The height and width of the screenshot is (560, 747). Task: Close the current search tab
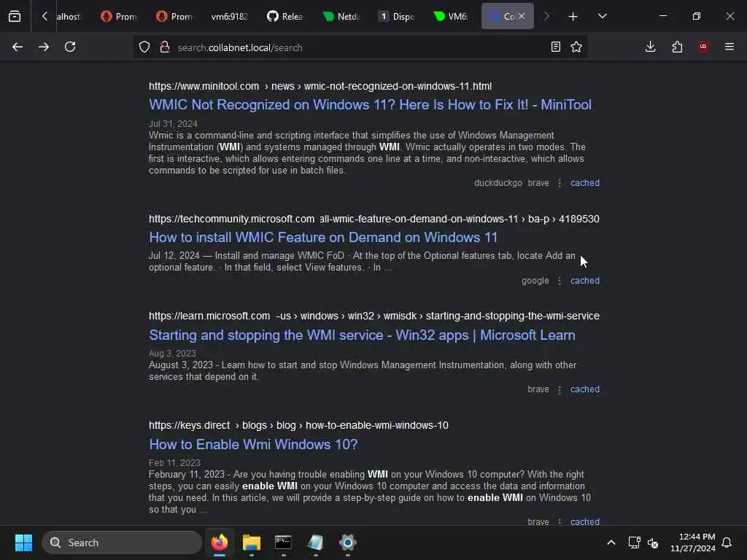522,16
